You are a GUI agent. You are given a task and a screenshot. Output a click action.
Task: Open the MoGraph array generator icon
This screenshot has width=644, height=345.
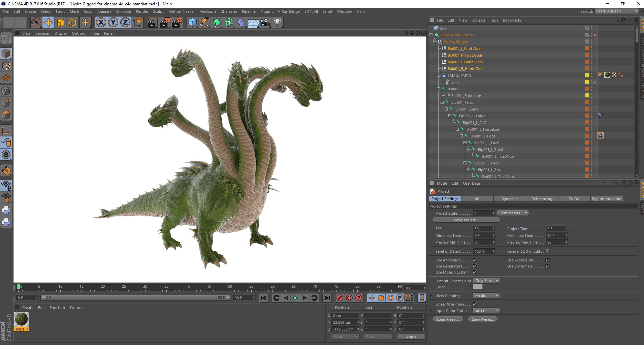(229, 23)
